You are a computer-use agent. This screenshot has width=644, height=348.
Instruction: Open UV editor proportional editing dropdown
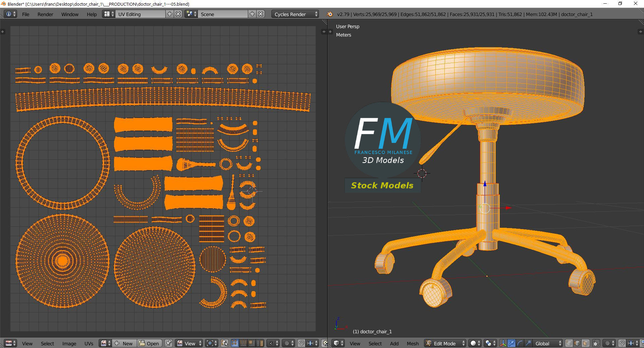point(288,343)
